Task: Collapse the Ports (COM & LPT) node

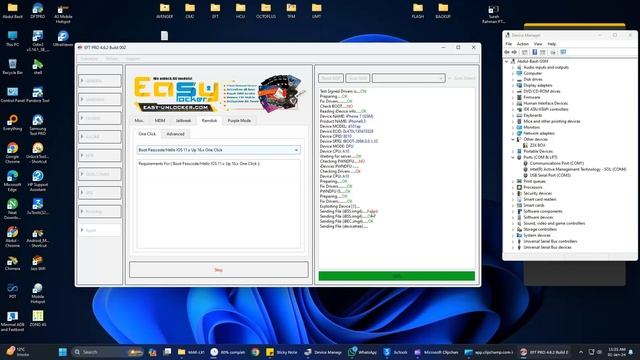Action: pos(513,157)
